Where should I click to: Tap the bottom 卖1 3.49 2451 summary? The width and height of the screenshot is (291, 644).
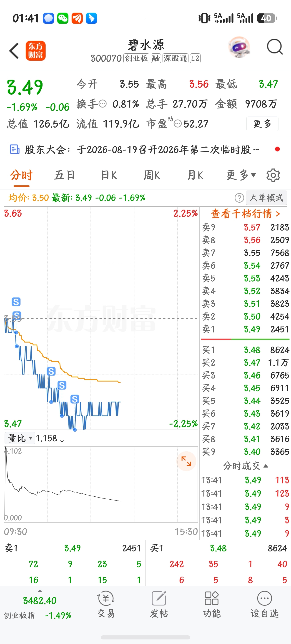click(x=73, y=548)
